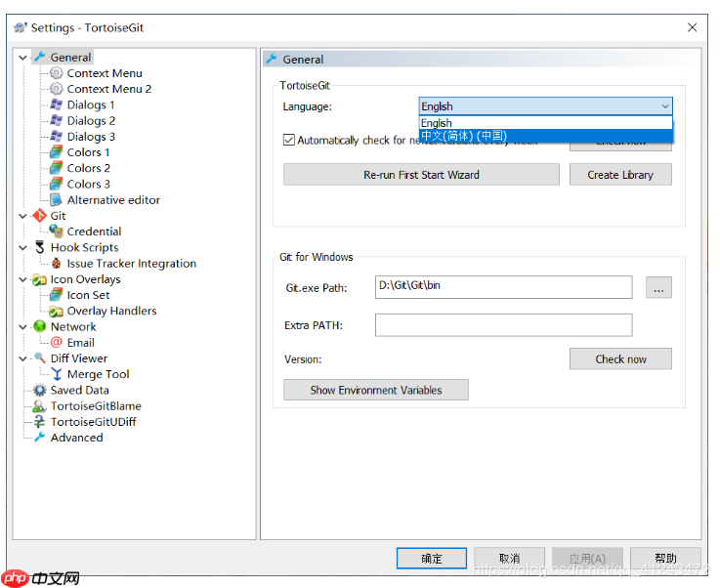This screenshot has height=588, width=720.
Task: Open the Language combo box arrow
Action: pos(665,106)
